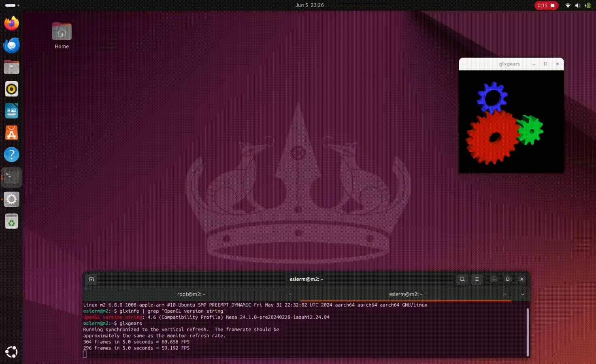Show Applications via the Ubuntu logo button
This screenshot has height=364, width=596.
(12, 352)
